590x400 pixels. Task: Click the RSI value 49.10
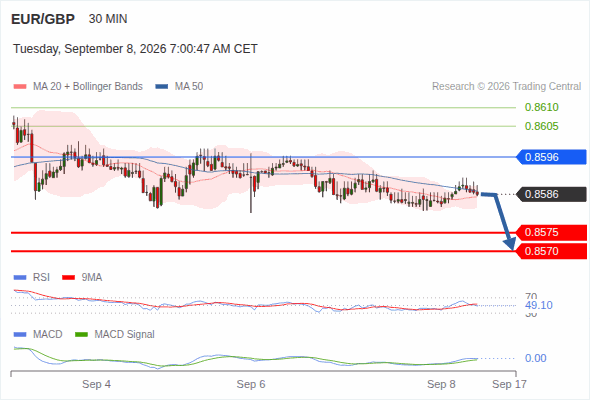click(x=539, y=305)
